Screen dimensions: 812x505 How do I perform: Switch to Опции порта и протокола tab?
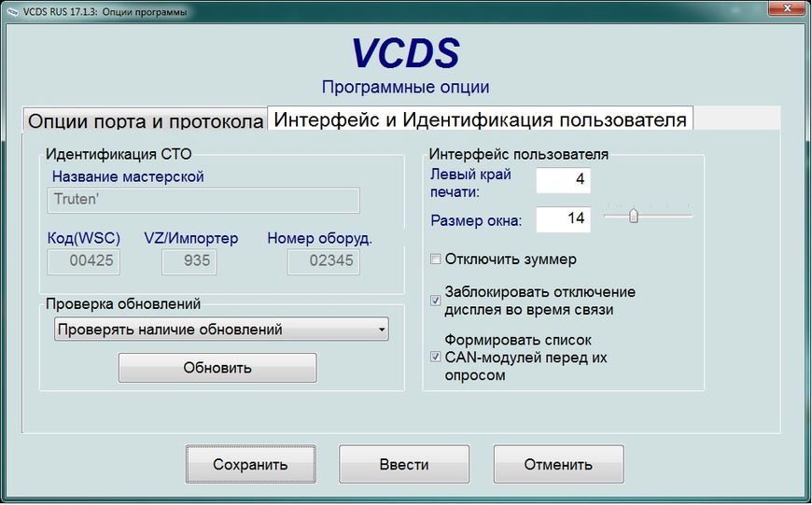(x=146, y=120)
